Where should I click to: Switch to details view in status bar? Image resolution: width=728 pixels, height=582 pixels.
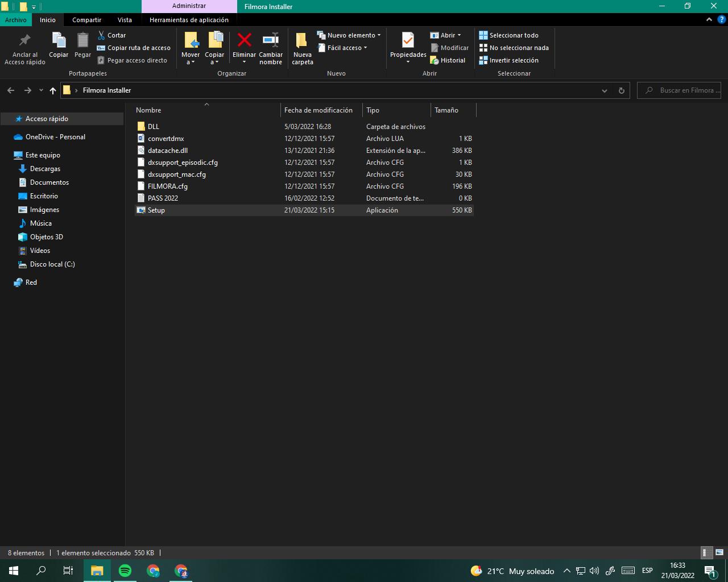[705, 552]
